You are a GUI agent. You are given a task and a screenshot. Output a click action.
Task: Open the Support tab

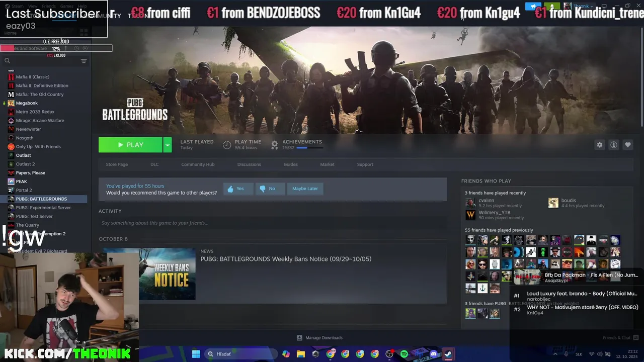pyautogui.click(x=365, y=164)
